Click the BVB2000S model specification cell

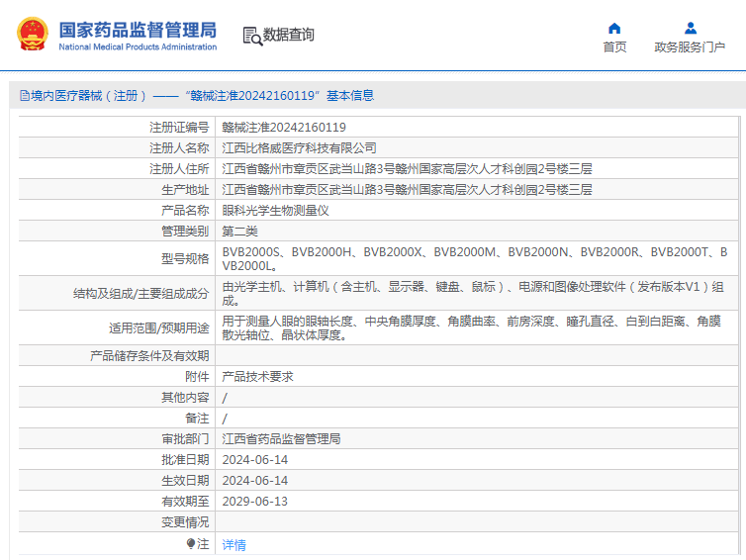tap(476, 258)
